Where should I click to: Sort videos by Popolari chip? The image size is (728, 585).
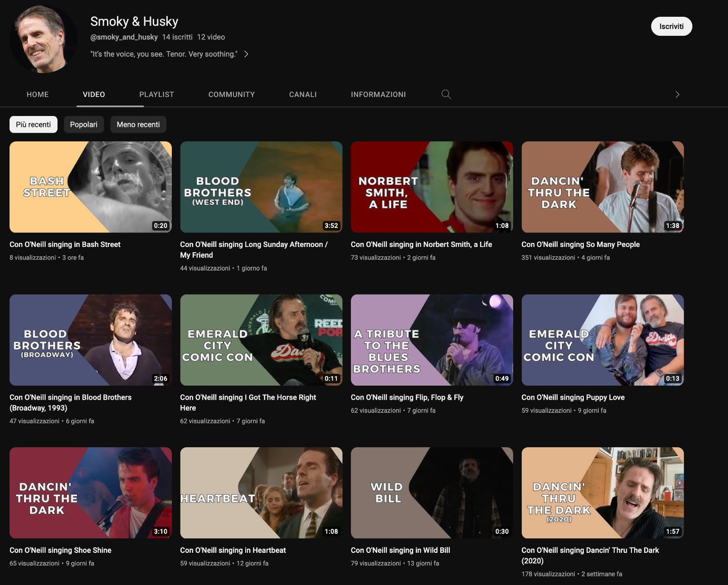point(84,124)
